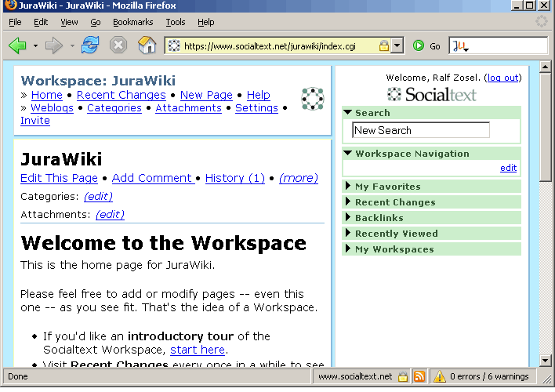This screenshot has height=392, width=555.
Task: Click the Edit This Page link
Action: pos(59,178)
